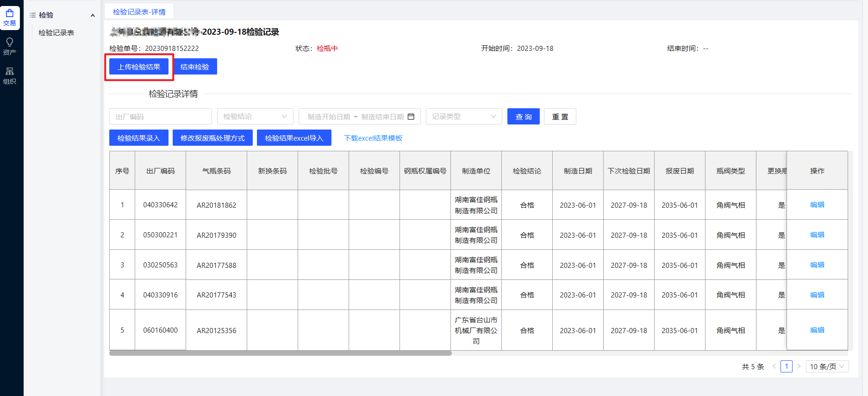Click factory code 040330642
The width and height of the screenshot is (868, 396).
(161, 204)
